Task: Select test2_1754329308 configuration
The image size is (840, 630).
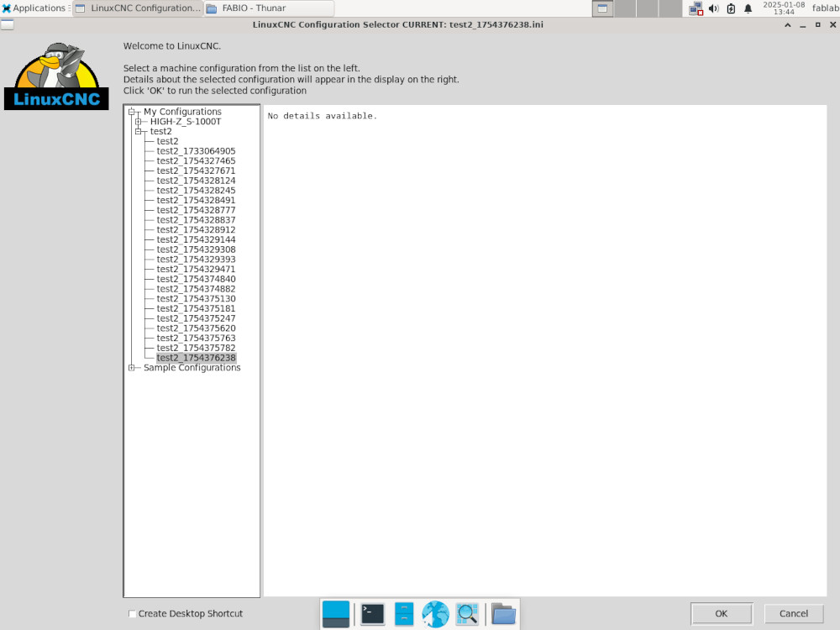Action: coord(196,249)
